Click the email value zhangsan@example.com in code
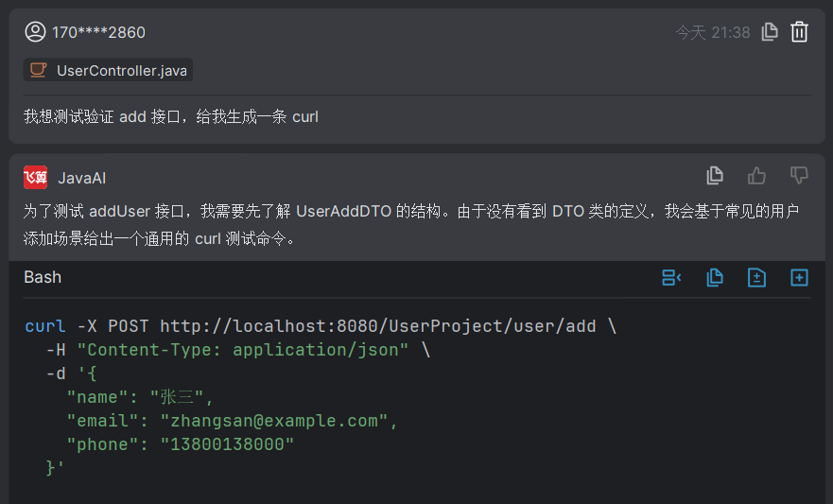 274,421
